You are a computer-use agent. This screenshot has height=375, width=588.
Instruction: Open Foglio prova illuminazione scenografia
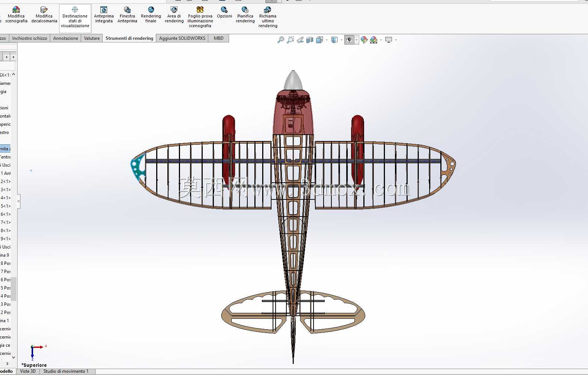point(200,17)
